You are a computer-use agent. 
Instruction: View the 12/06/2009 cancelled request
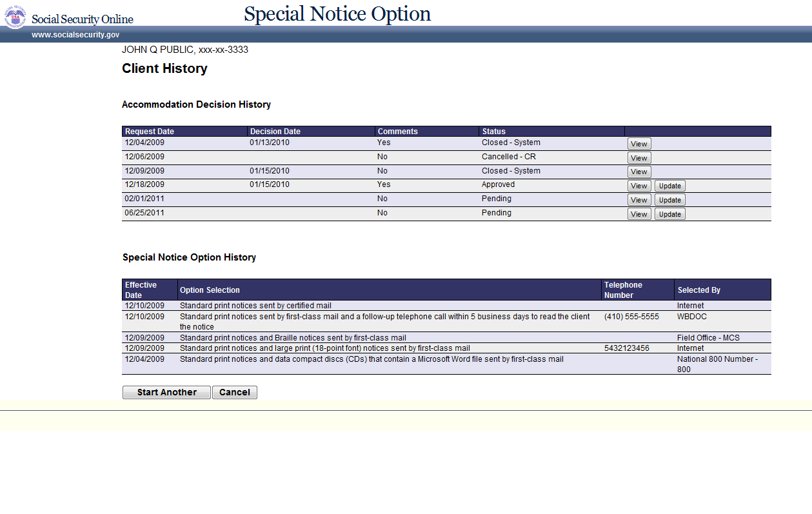click(x=639, y=158)
